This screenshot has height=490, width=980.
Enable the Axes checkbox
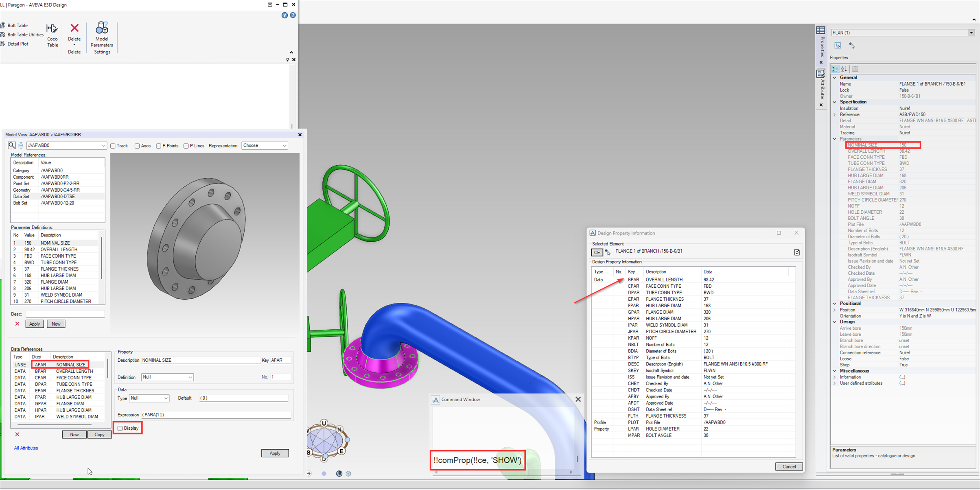(x=137, y=146)
